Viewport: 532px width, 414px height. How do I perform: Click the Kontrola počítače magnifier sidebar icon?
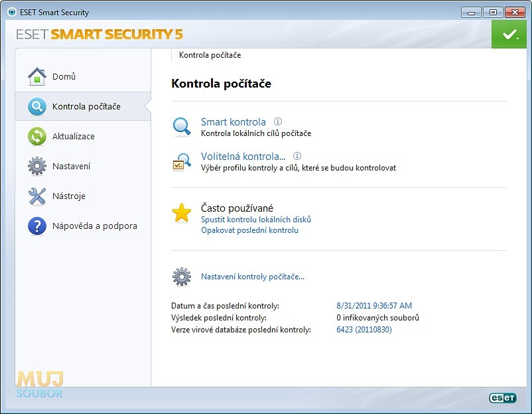coord(37,107)
